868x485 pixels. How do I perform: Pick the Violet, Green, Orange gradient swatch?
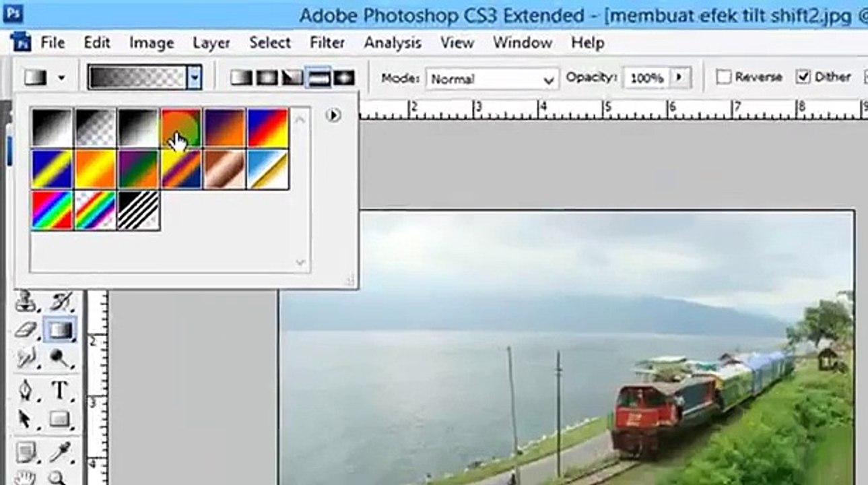[x=138, y=169]
